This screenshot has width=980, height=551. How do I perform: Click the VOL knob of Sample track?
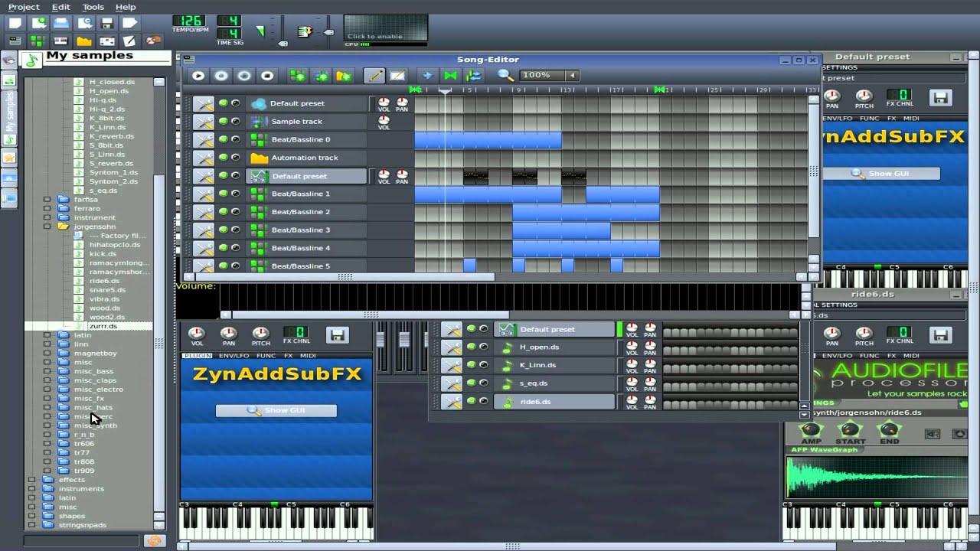[x=384, y=120]
